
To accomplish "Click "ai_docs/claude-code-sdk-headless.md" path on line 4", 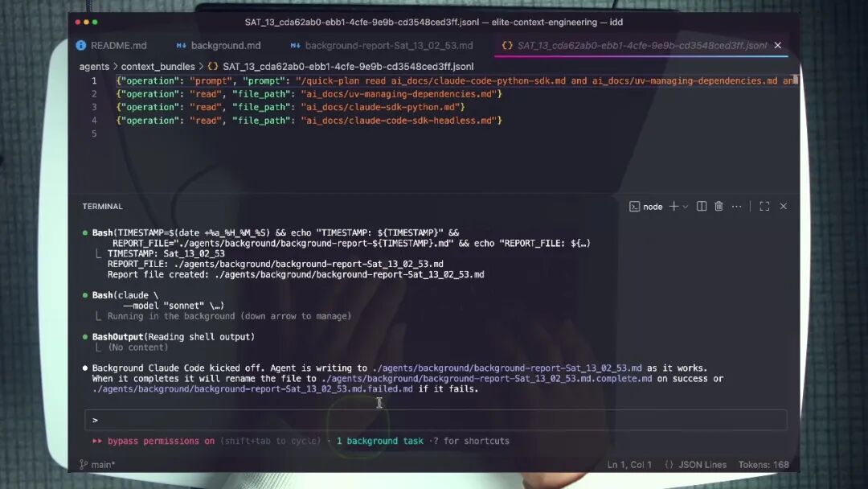I will 399,120.
